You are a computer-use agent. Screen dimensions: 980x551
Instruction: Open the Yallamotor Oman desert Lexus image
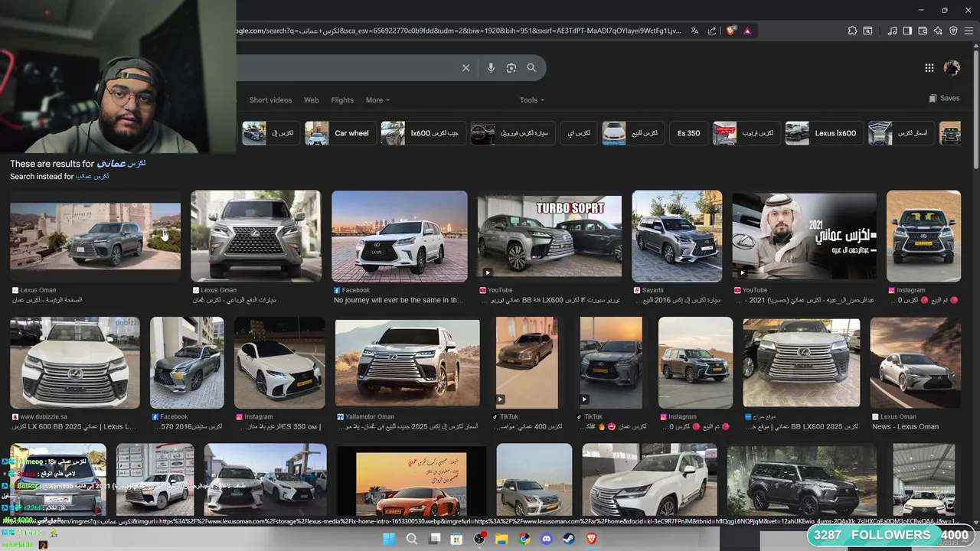click(x=407, y=363)
